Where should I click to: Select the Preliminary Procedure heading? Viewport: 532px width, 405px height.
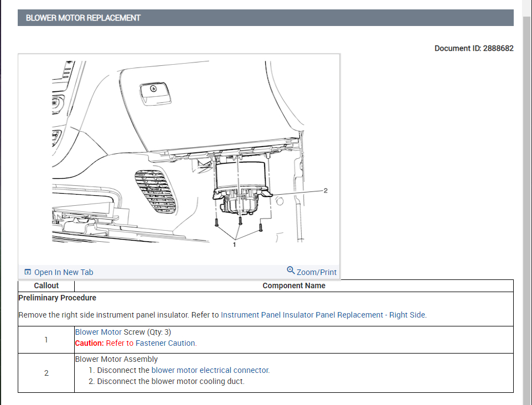click(x=57, y=298)
